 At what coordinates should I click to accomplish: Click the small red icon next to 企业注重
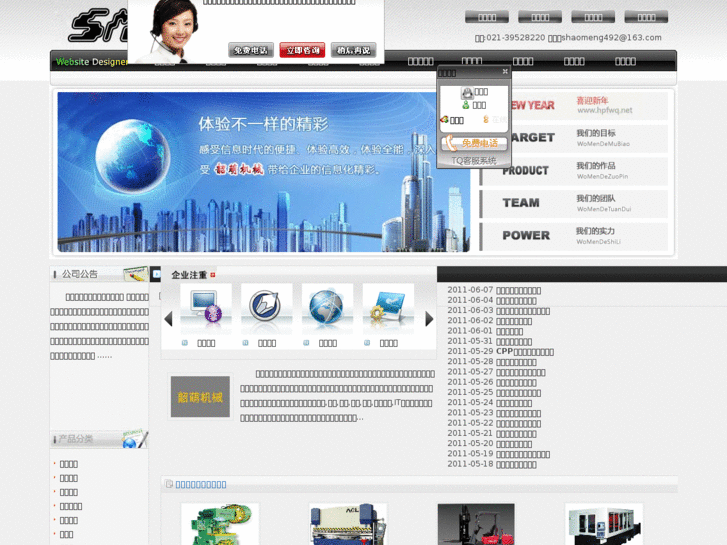click(213, 275)
